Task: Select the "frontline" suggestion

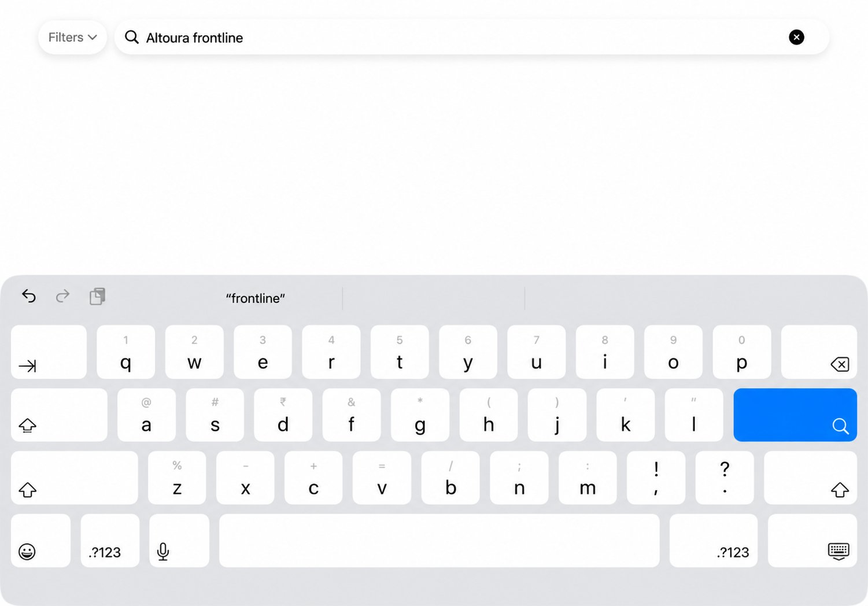Action: click(x=255, y=298)
